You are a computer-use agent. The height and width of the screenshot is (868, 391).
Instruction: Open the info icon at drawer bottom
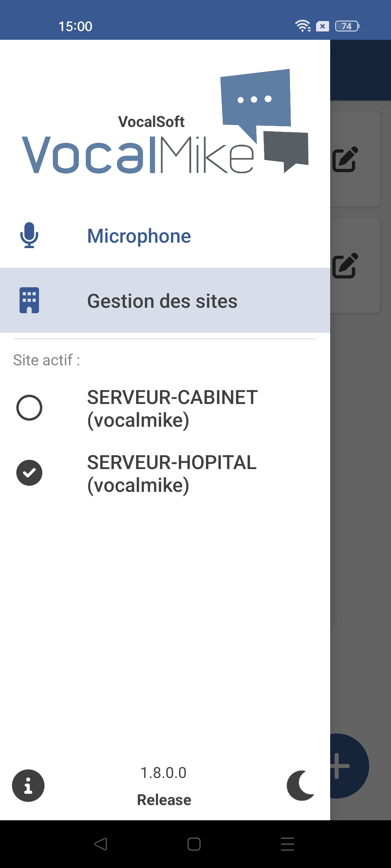[x=28, y=786]
